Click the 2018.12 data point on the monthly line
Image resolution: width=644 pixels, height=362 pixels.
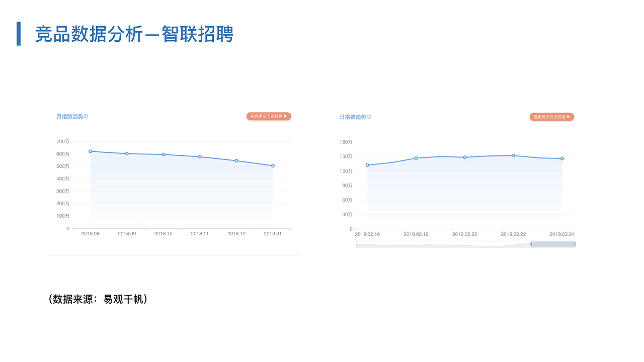[236, 161]
